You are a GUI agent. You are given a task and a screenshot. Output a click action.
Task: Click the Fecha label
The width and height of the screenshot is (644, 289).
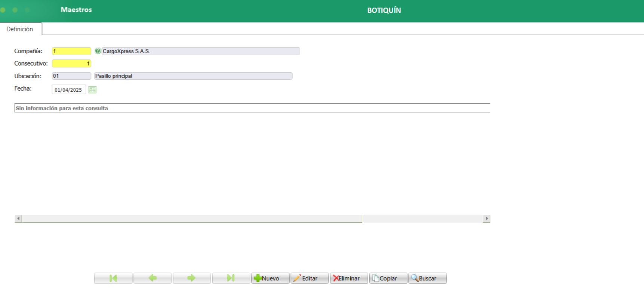pos(23,88)
